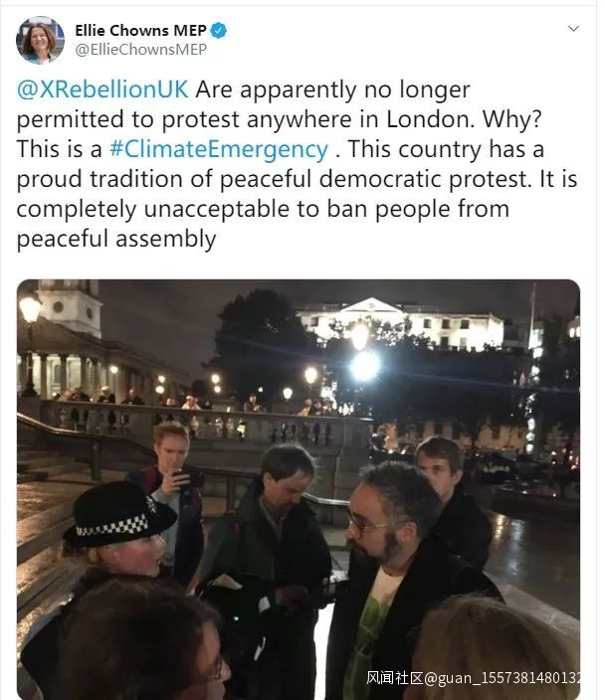Click the church tower in the photo
This screenshot has width=605, height=700.
click(70, 306)
